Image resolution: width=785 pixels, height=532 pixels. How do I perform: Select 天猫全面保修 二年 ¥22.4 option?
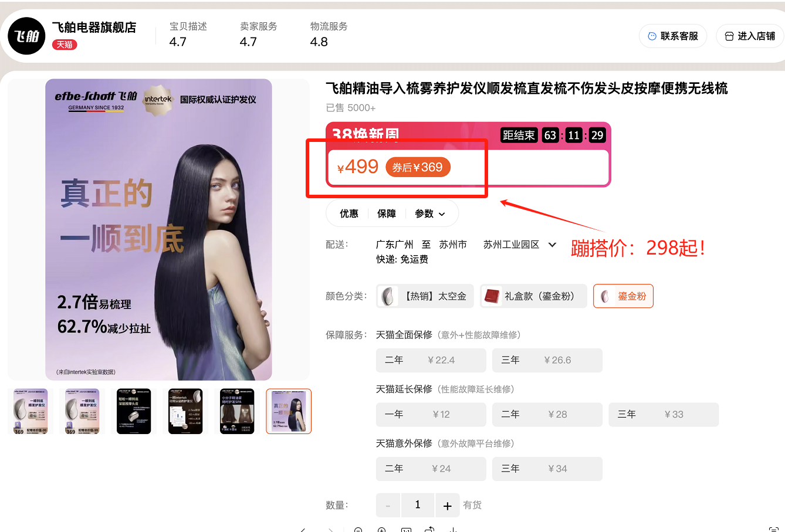[431, 360]
